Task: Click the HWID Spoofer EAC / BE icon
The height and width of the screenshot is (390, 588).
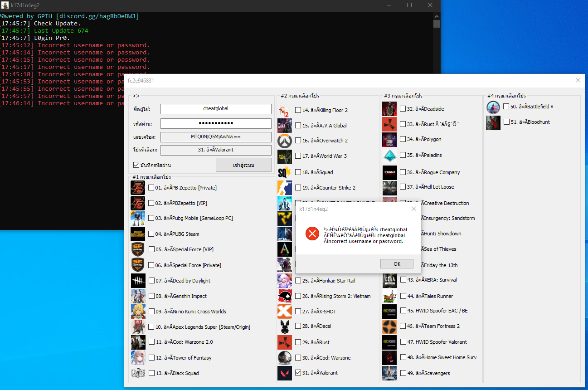Action: click(389, 311)
